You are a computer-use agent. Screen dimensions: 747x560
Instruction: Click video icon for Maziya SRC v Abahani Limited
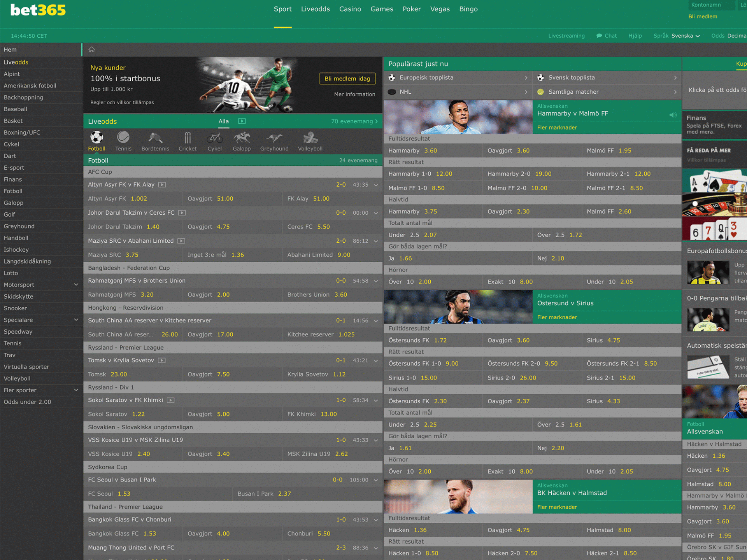(181, 241)
